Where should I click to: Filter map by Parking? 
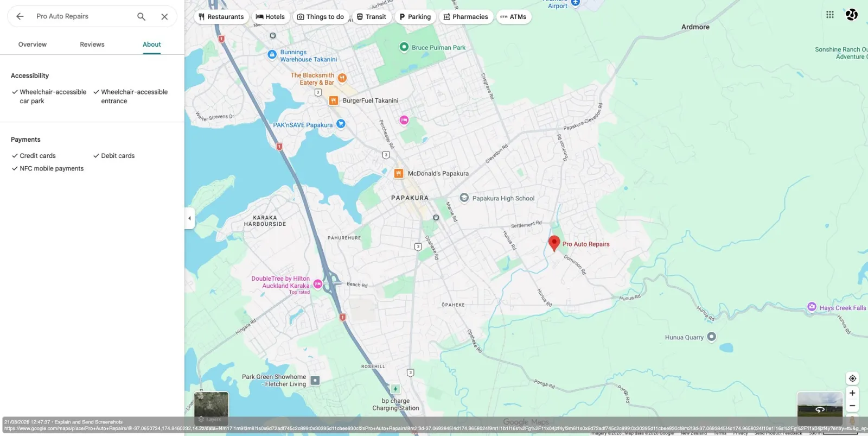[415, 17]
